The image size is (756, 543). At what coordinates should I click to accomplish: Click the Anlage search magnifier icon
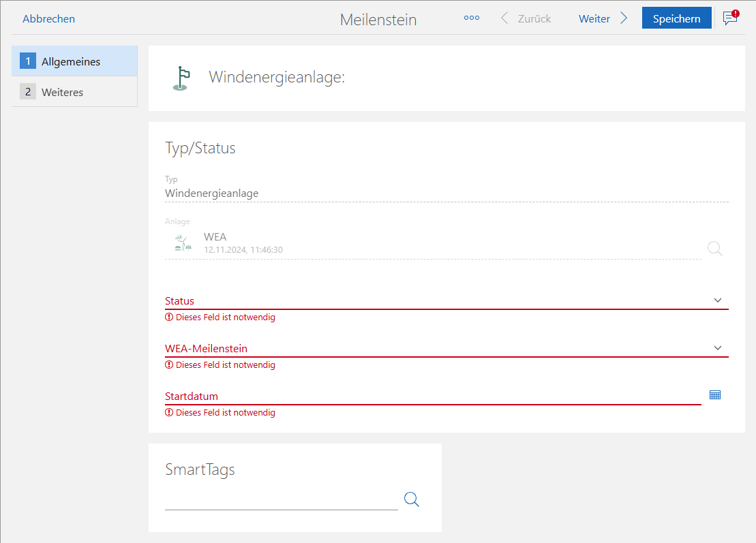pyautogui.click(x=714, y=249)
